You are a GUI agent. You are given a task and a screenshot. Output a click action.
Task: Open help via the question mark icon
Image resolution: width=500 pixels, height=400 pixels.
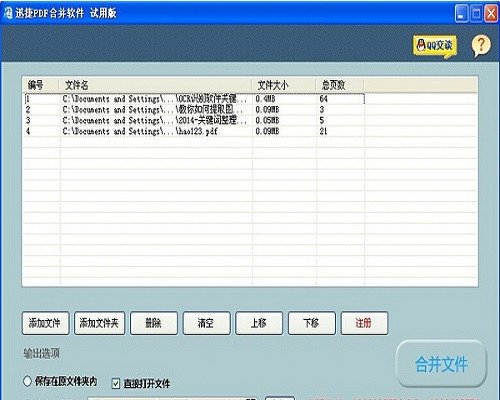point(481,45)
